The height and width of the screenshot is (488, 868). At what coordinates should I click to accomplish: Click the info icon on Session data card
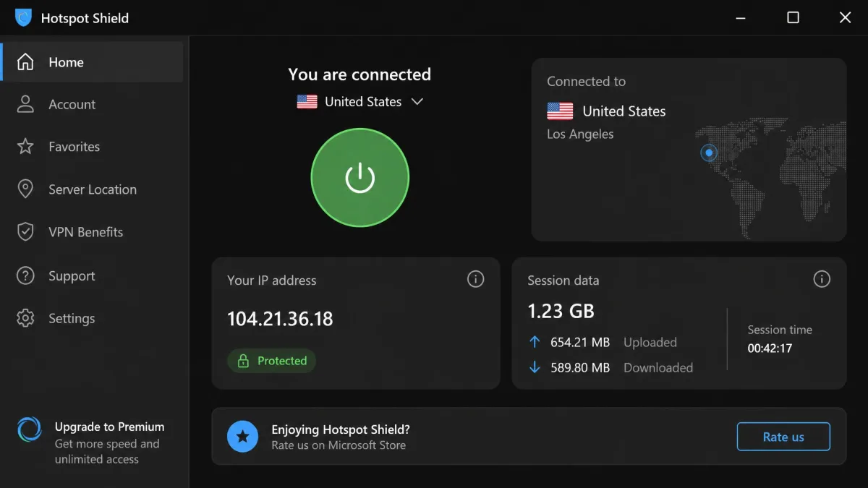(822, 279)
